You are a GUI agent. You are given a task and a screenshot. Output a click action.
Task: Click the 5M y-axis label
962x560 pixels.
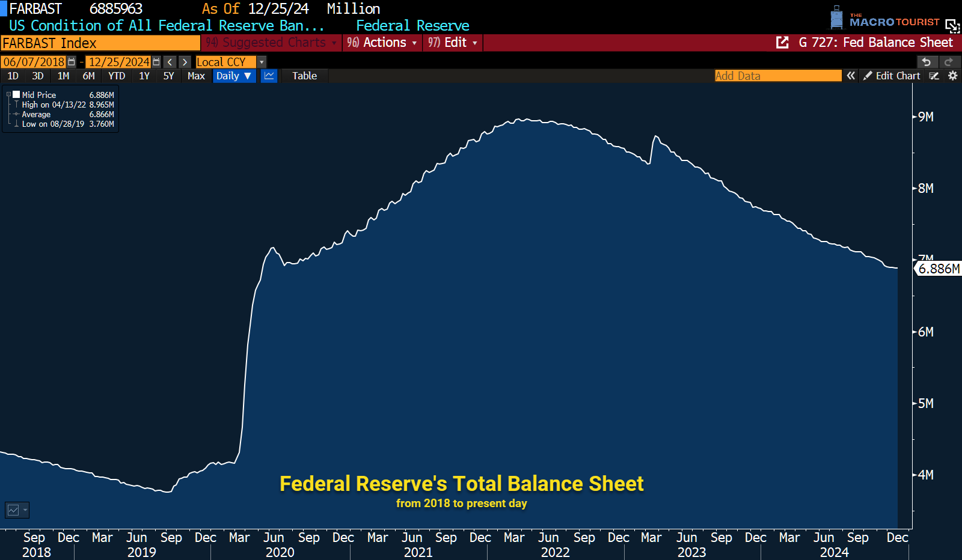click(x=926, y=403)
